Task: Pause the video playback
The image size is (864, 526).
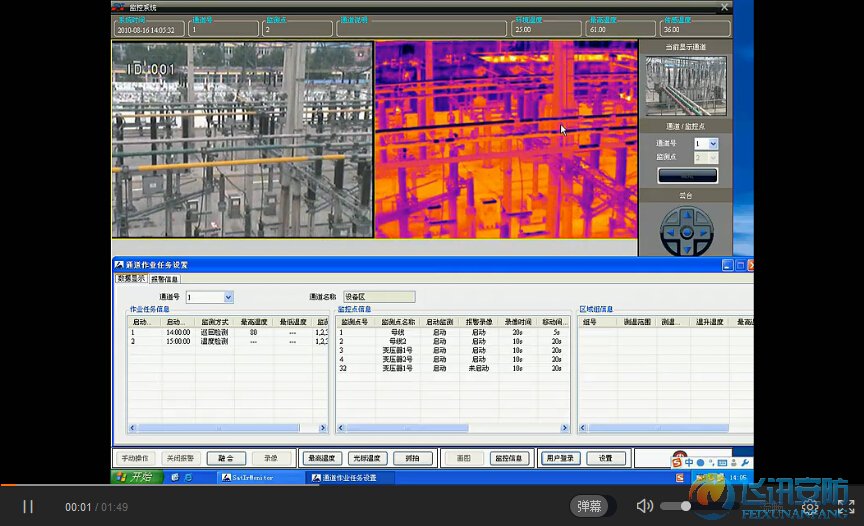Action: click(x=28, y=507)
